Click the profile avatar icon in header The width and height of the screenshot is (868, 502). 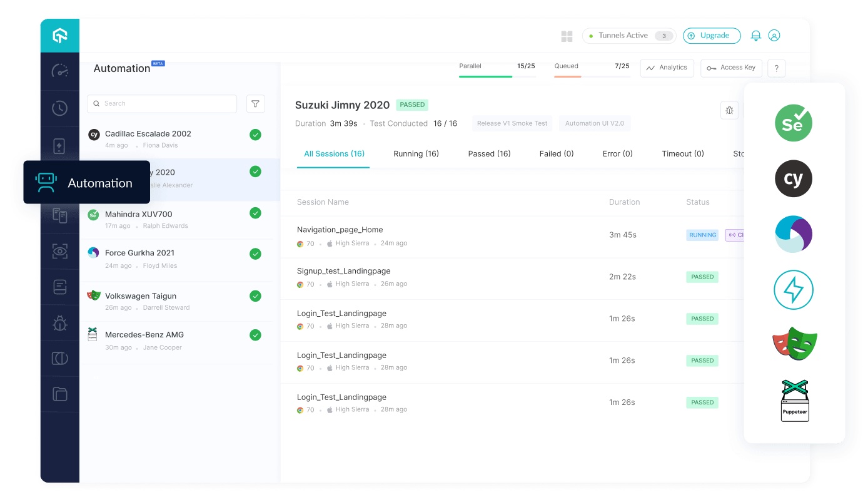point(775,36)
